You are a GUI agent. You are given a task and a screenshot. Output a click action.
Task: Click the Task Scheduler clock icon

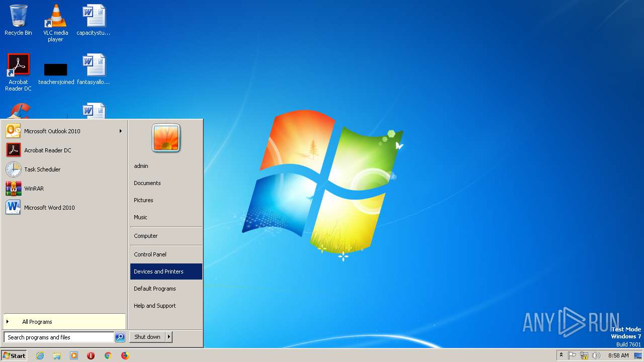pos(13,169)
